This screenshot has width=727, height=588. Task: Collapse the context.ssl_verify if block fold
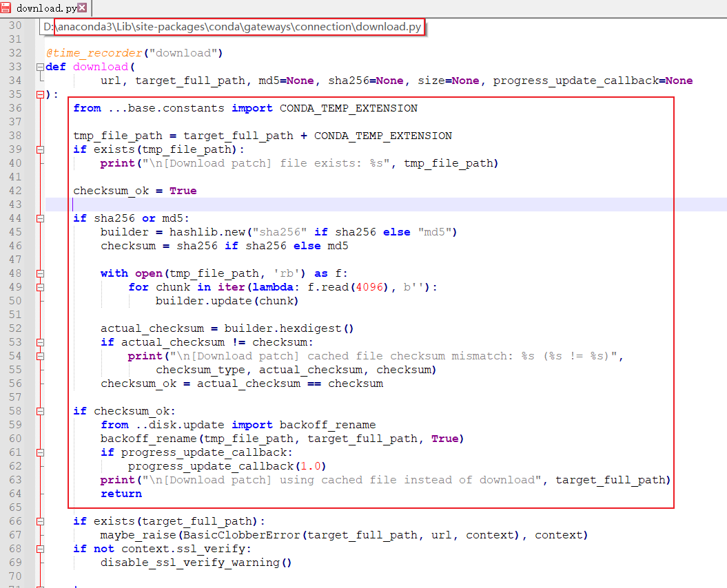coord(41,549)
